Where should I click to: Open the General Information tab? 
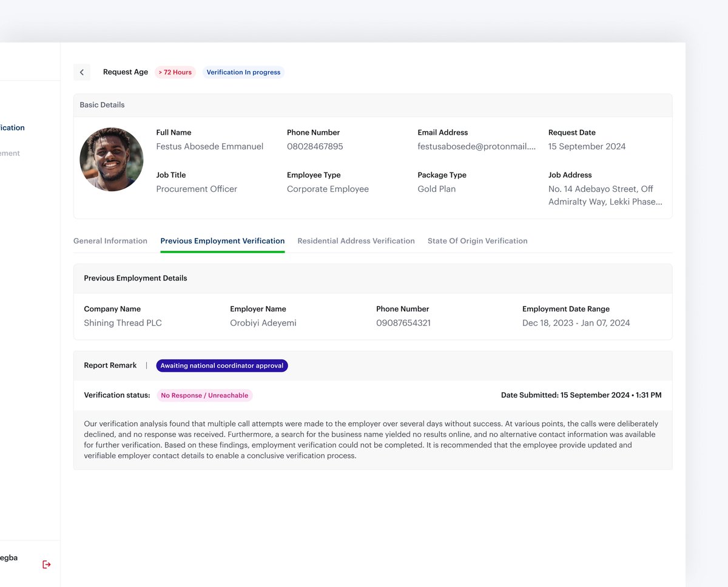coord(110,241)
